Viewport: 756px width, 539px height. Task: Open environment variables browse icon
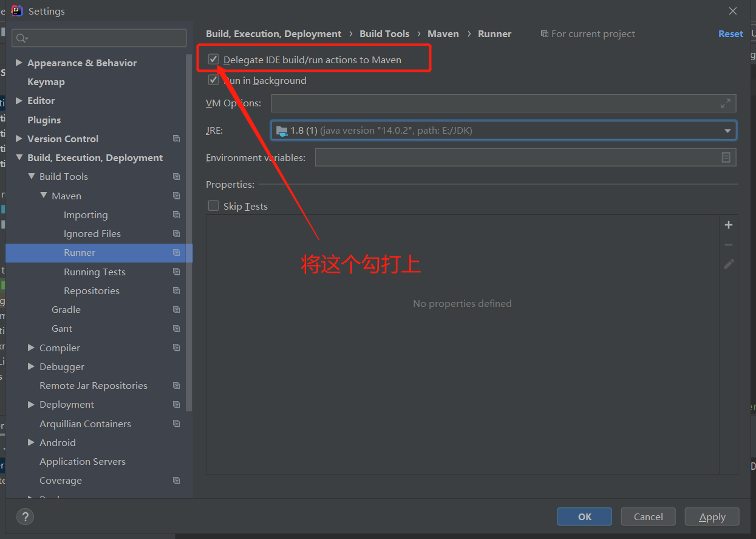(726, 157)
